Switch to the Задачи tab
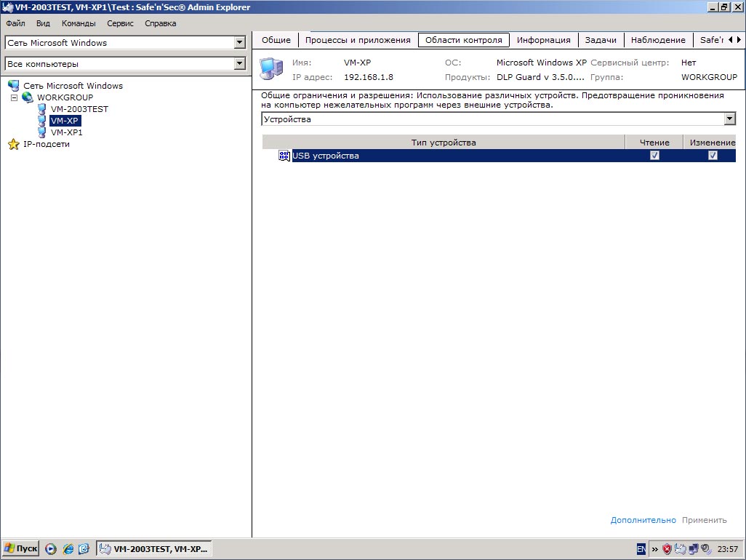The height and width of the screenshot is (560, 746). [601, 40]
